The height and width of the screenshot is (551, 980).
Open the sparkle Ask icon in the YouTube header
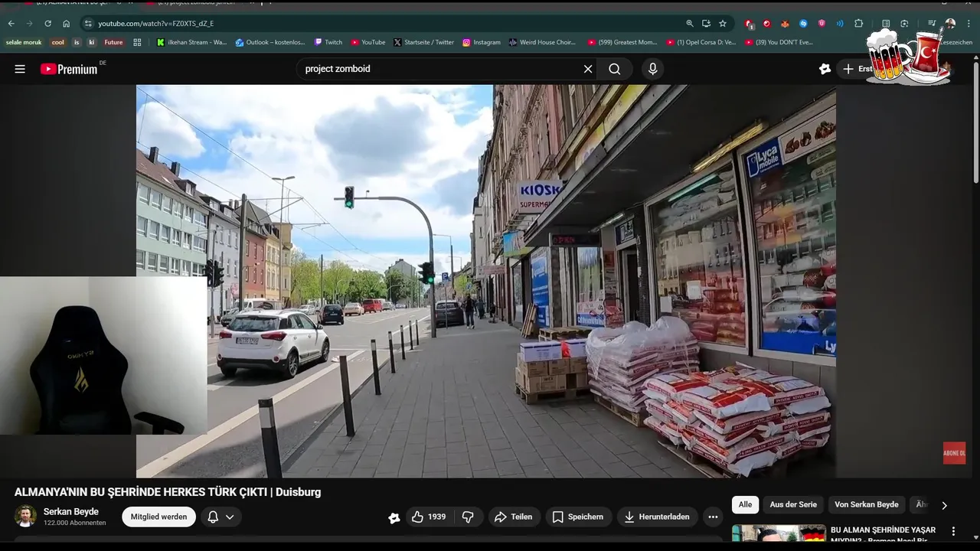825,69
